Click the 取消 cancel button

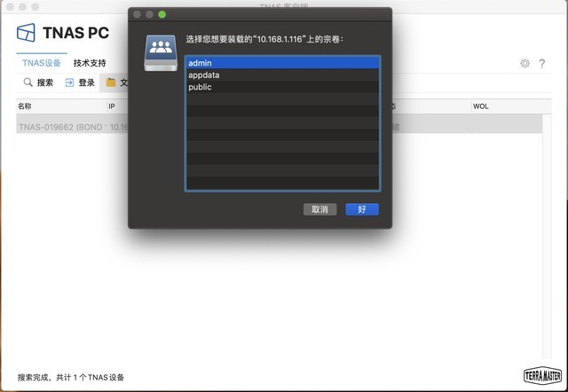319,209
